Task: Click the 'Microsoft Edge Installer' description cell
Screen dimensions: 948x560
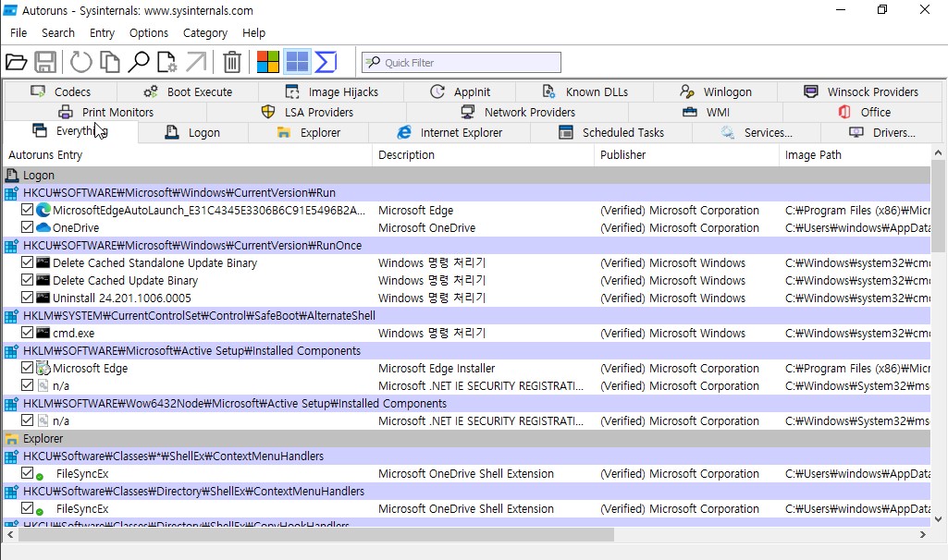Action: pos(437,369)
